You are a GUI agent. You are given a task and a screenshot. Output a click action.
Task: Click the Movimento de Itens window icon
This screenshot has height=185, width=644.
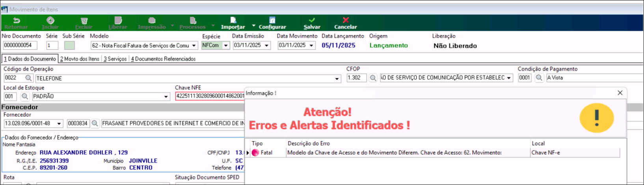[5, 9]
